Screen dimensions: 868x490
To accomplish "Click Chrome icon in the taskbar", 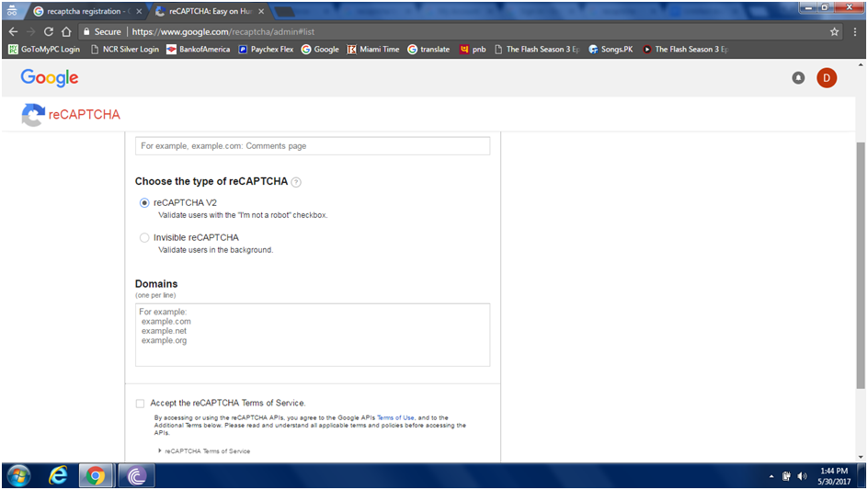I will point(96,476).
